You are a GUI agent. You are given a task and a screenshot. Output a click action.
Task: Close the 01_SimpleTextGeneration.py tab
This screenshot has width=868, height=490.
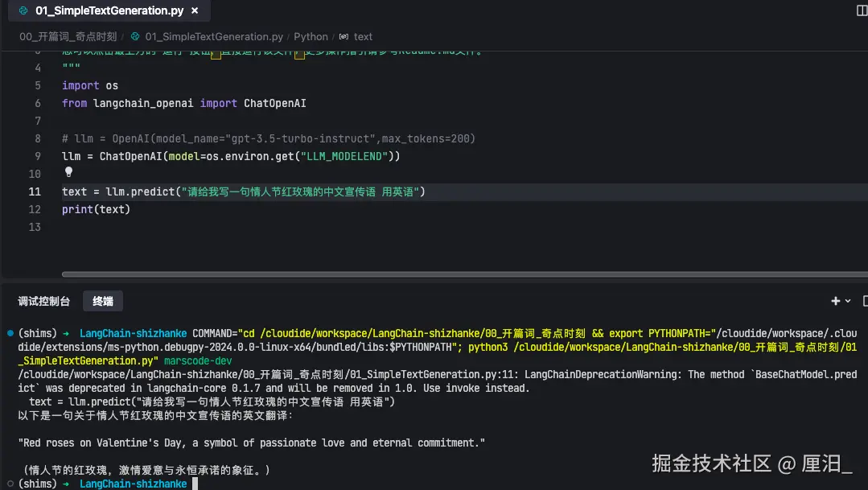pos(194,10)
